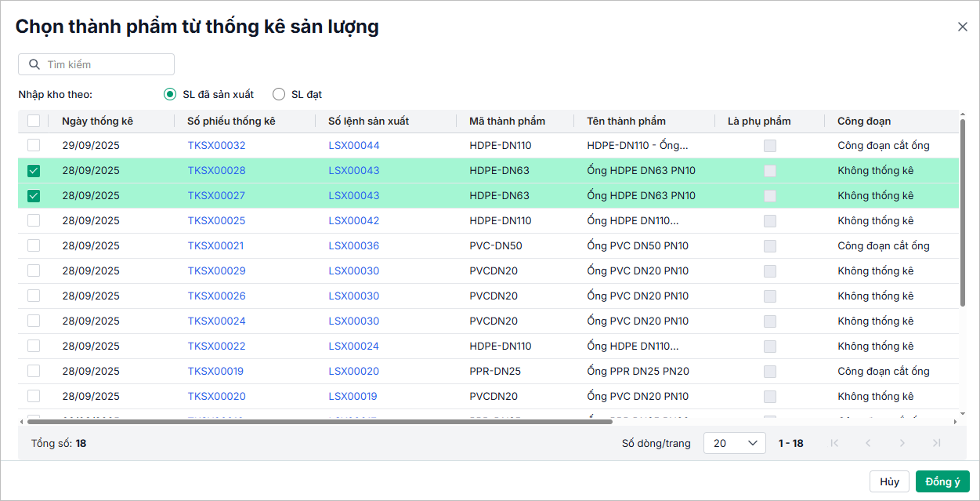Toggle the select-all checkbox in the header
This screenshot has width=980, height=501.
coord(34,121)
